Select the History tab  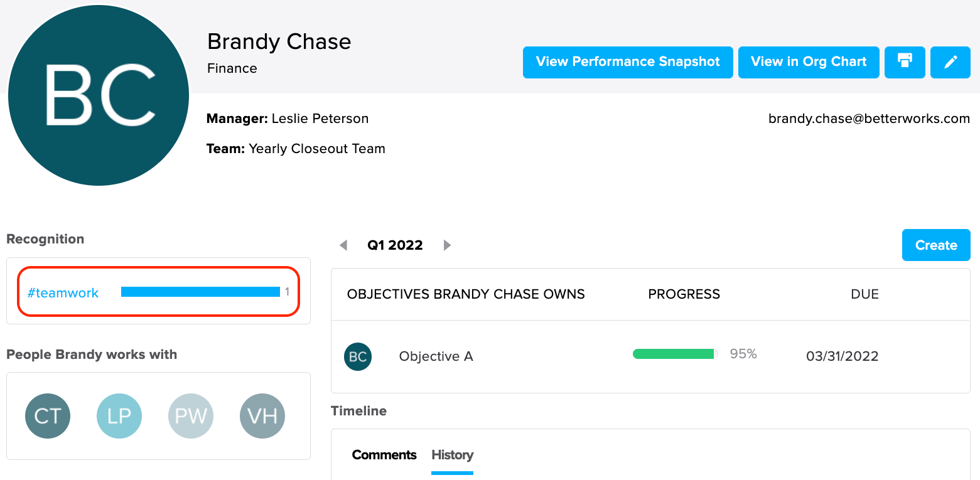point(452,455)
